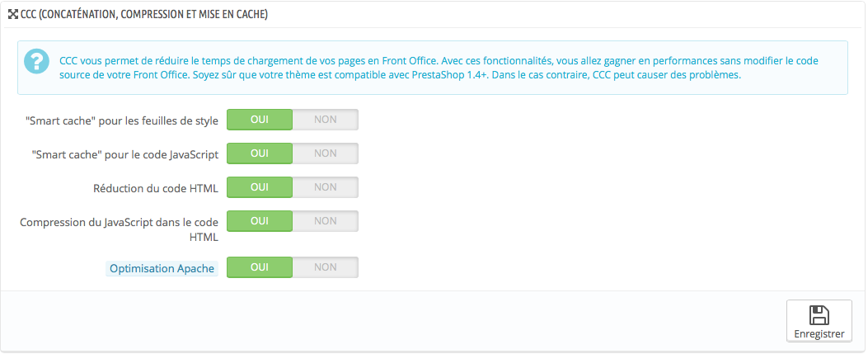Click the blue CCC information message text

(x=439, y=68)
